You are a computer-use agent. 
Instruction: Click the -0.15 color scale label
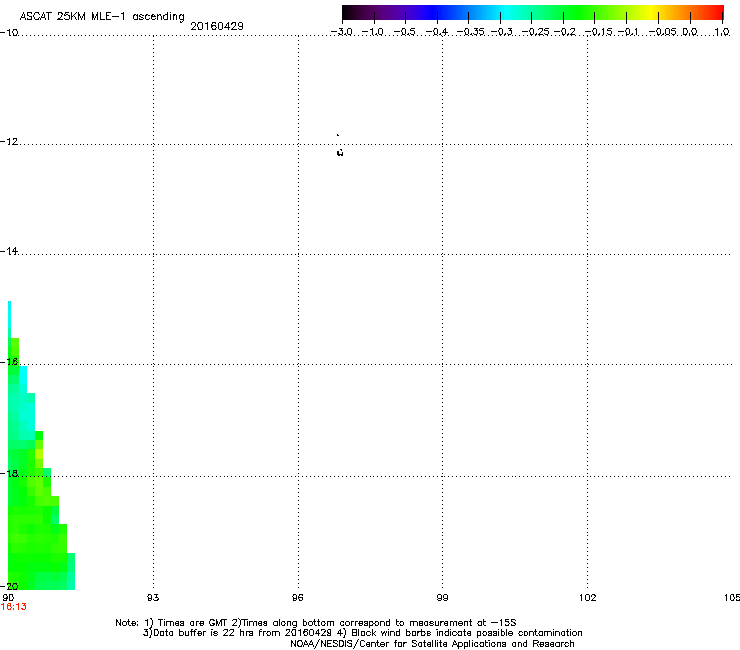click(598, 32)
